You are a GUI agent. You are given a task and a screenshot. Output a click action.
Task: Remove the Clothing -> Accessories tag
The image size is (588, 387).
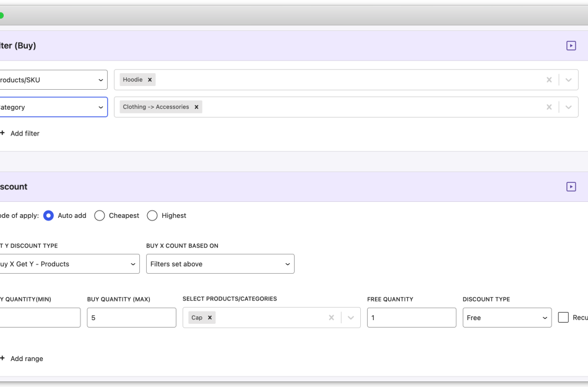197,107
